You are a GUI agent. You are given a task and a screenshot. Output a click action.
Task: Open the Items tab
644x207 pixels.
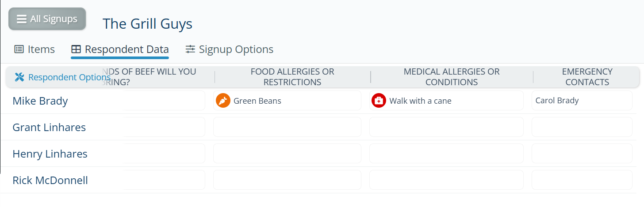[41, 49]
